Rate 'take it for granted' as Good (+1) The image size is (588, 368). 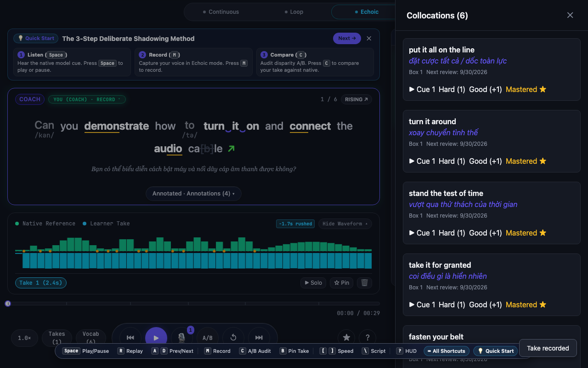486,305
